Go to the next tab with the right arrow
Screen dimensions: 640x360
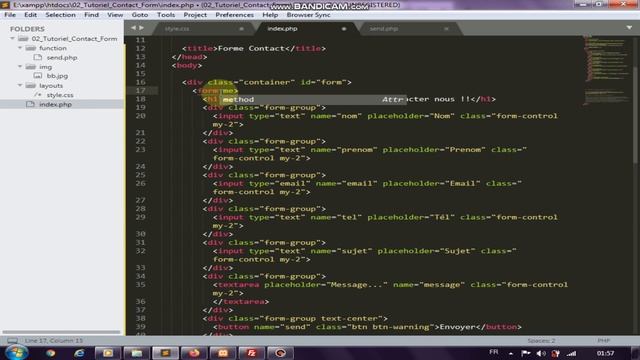click(142, 28)
